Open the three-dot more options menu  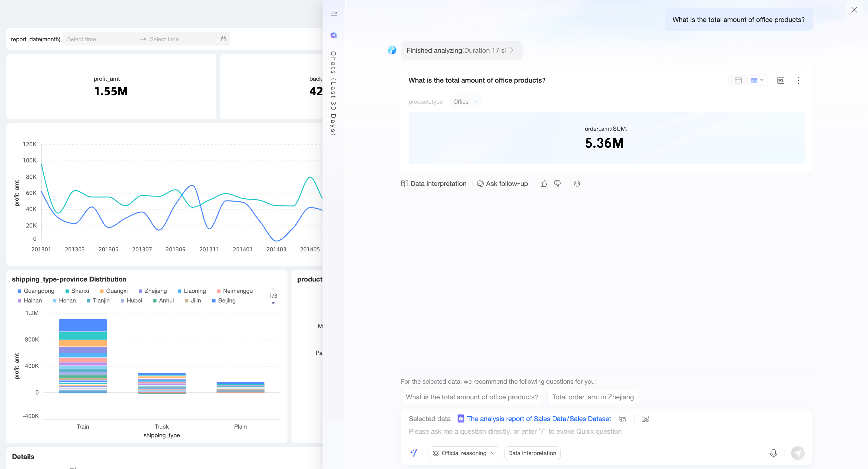pyautogui.click(x=798, y=80)
